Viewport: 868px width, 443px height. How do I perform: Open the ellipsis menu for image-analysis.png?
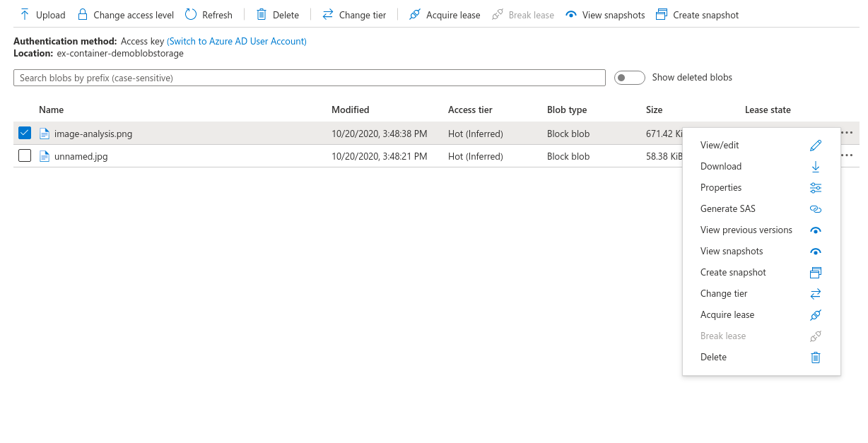point(847,132)
